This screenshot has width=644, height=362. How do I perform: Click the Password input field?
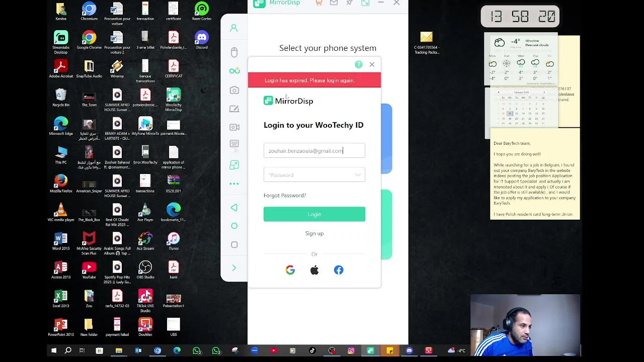click(x=314, y=174)
